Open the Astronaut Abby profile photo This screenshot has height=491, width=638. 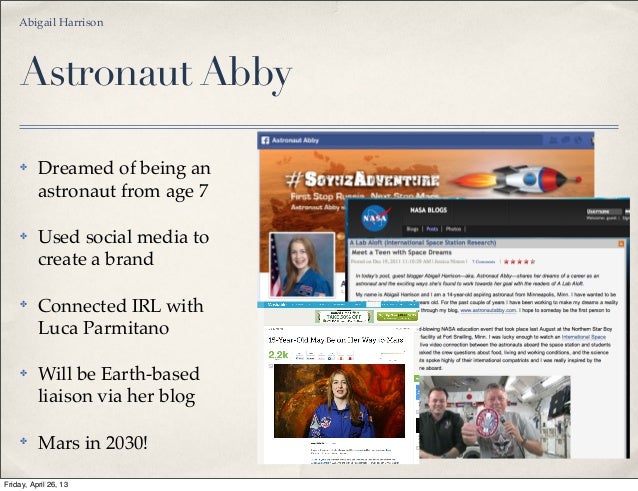pos(302,265)
